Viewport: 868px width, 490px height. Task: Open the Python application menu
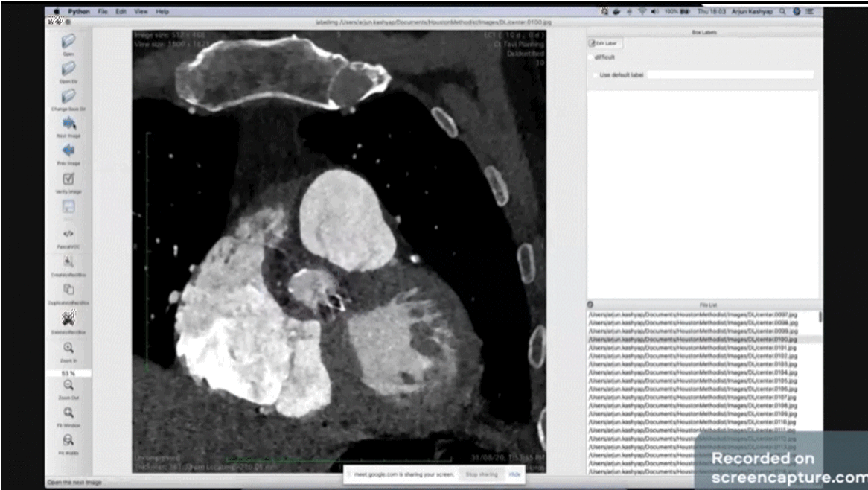click(x=79, y=11)
